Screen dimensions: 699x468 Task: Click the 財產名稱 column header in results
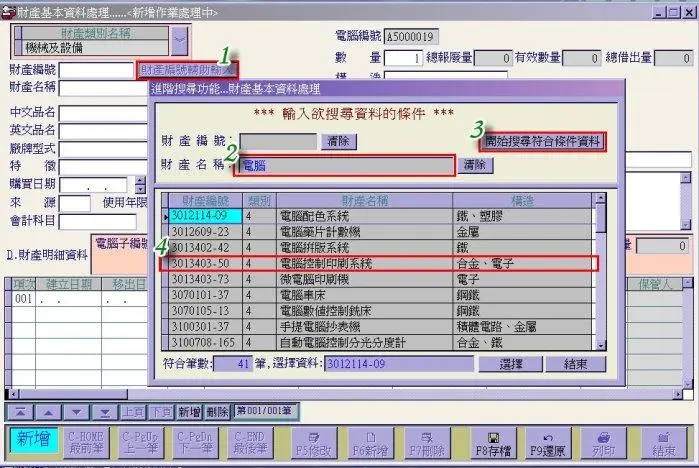(x=365, y=201)
